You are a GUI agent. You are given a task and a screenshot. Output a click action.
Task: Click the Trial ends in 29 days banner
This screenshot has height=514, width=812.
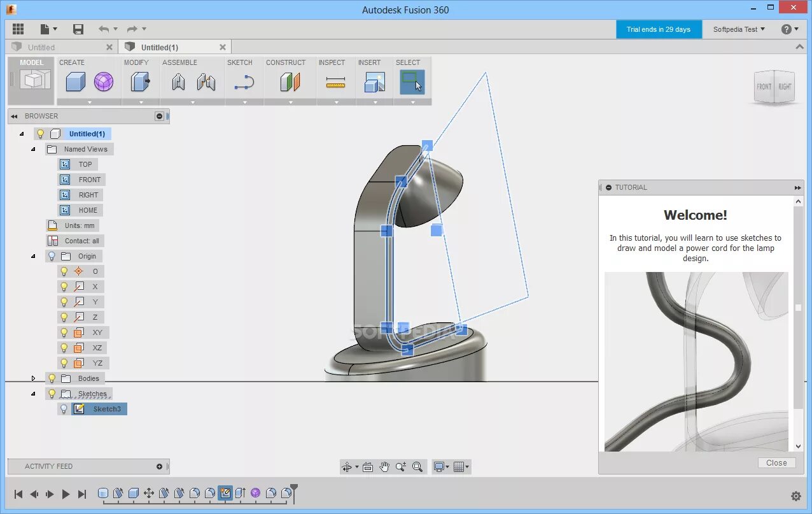point(659,29)
